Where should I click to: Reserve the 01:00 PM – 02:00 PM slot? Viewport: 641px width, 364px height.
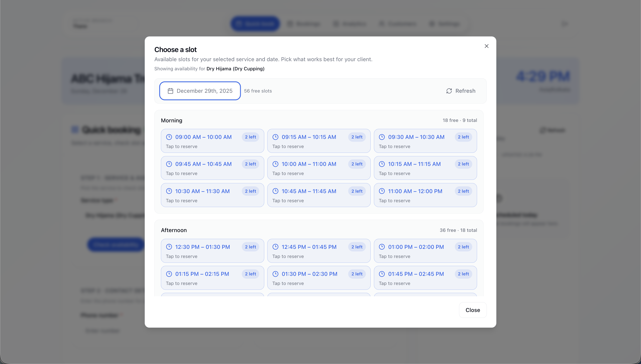(425, 251)
